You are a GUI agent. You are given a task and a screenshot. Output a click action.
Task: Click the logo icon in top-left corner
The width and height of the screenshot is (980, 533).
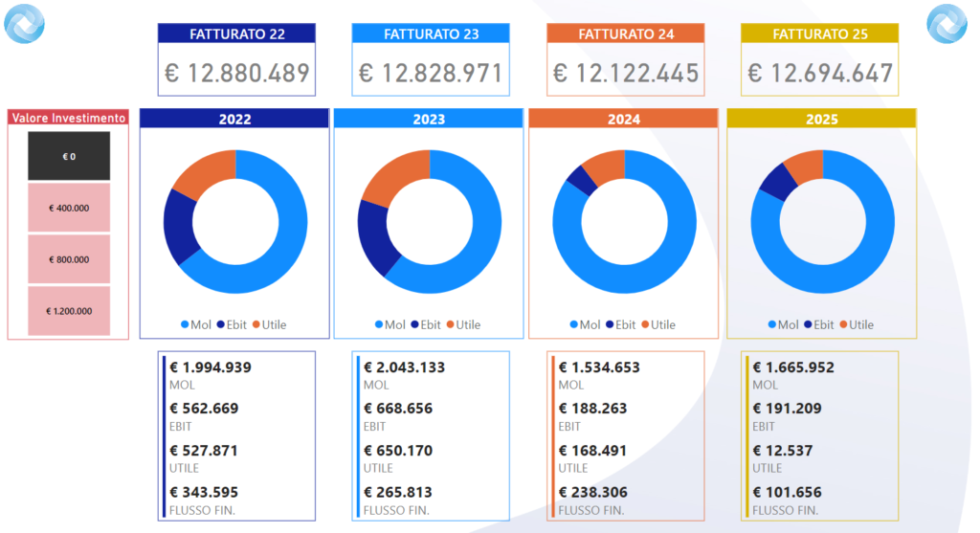coord(25,24)
